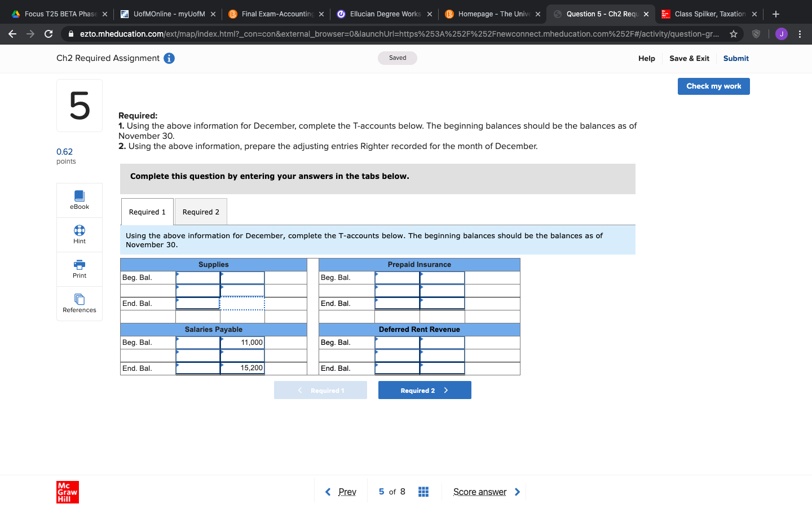The height and width of the screenshot is (508, 812).
Task: Close the Ellucian Degree Works tab
Action: pos(430,14)
